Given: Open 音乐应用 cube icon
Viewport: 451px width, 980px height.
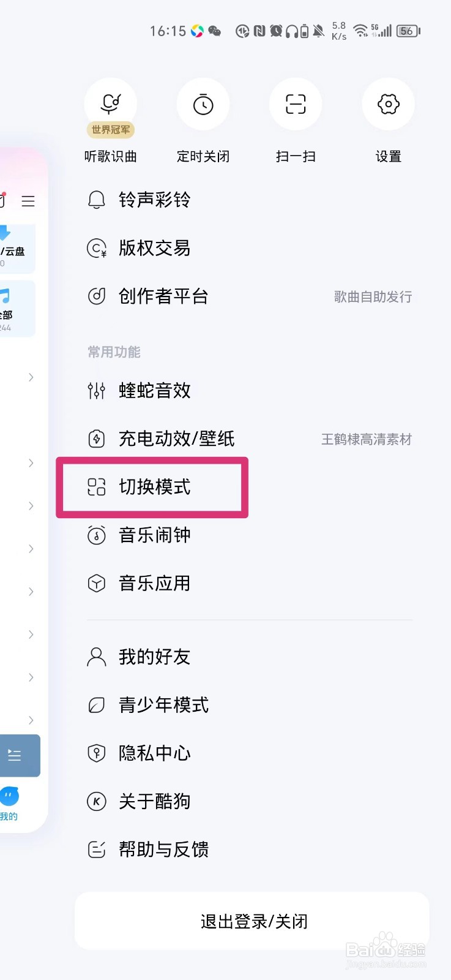Looking at the screenshot, I should coord(97,583).
